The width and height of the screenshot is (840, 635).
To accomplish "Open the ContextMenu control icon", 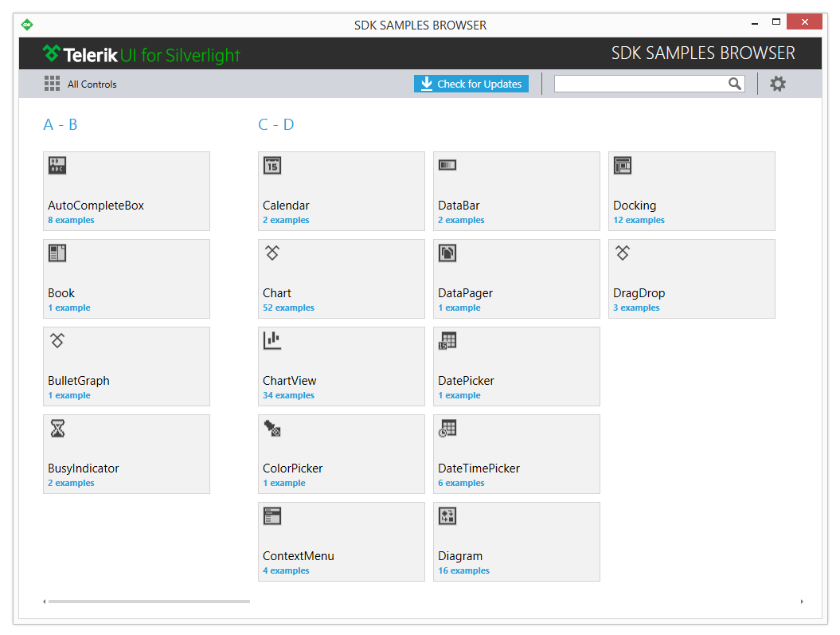I will [272, 516].
